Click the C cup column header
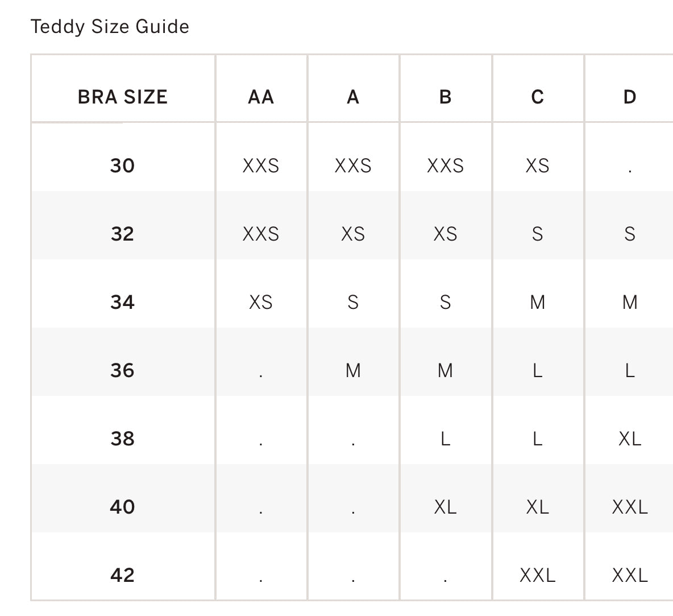Screen dimensions: 673x616 click(x=538, y=97)
